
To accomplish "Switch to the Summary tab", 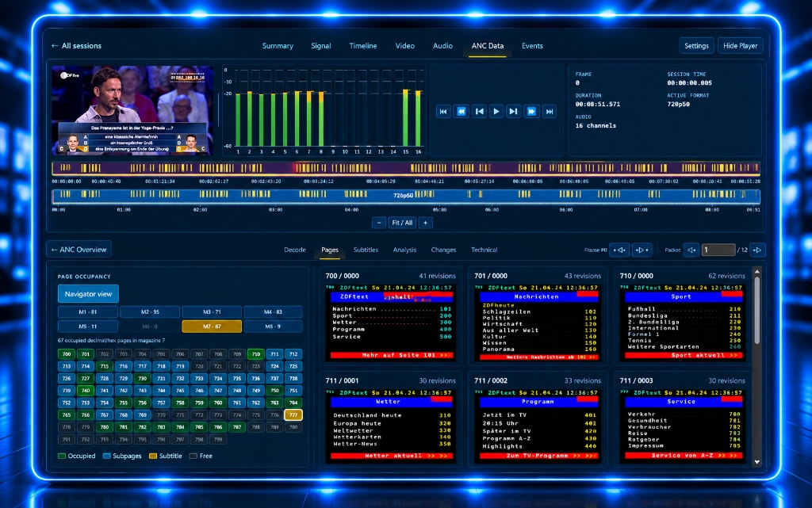I will [278, 45].
